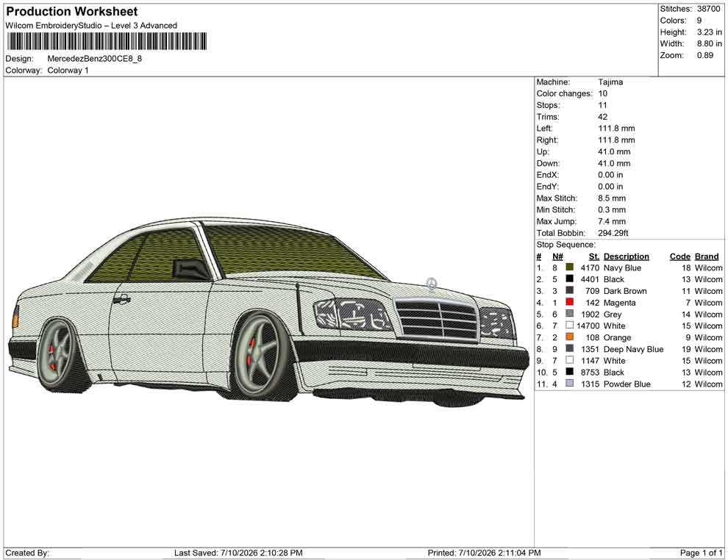Click the 'Description' column header

[627, 256]
